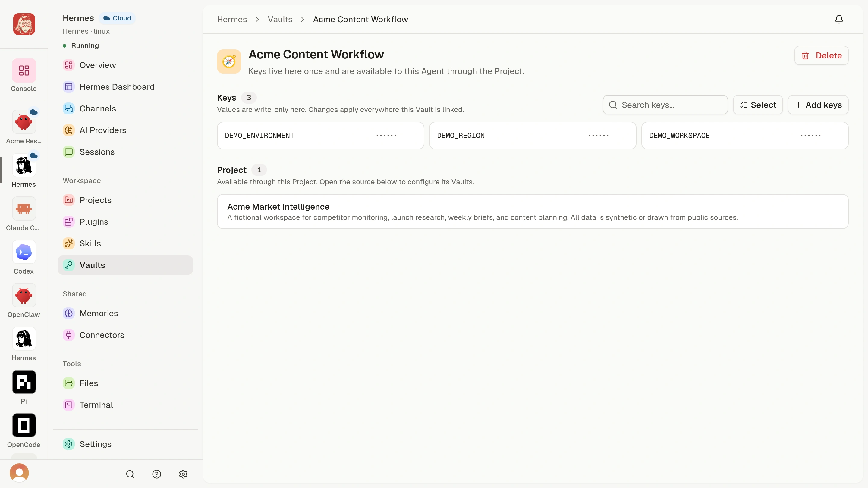Delete the Acme Content Workflow vault
This screenshot has height=488, width=868.
tap(821, 55)
